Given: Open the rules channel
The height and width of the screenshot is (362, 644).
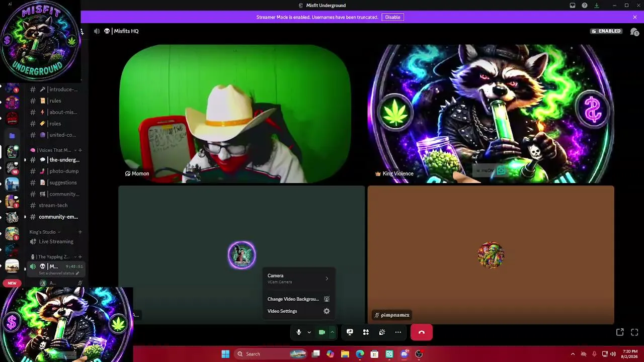Looking at the screenshot, I should pos(56,101).
